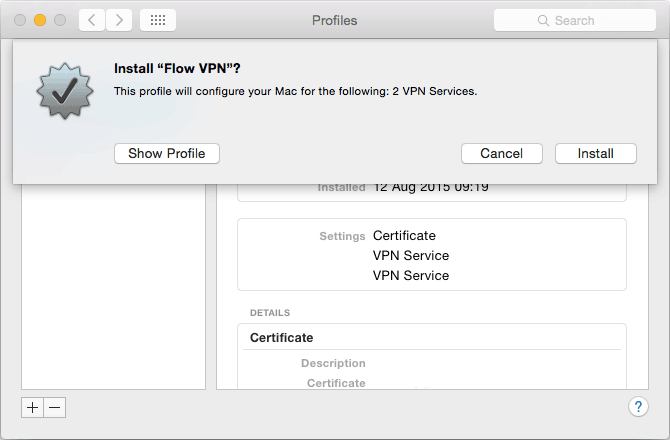Add a profile with plus button

pos(32,408)
